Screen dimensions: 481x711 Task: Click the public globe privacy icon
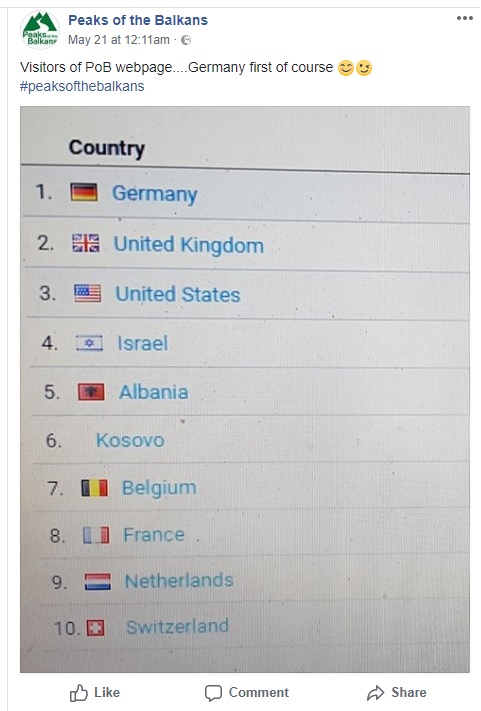click(x=186, y=40)
